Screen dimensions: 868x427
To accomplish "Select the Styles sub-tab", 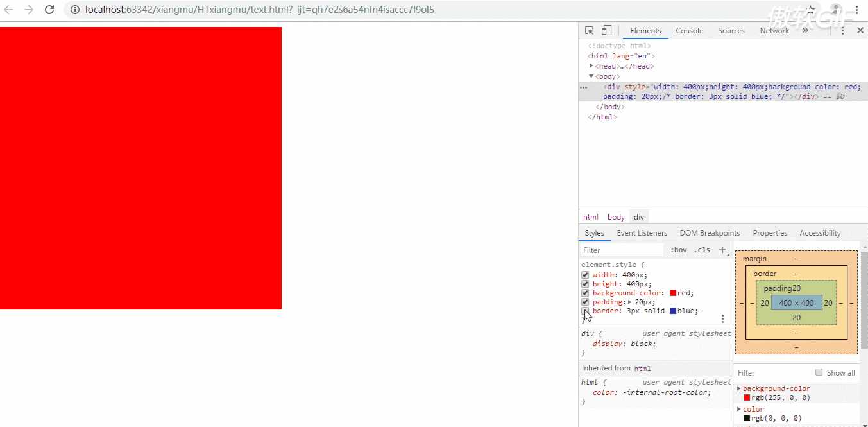I will (x=595, y=233).
